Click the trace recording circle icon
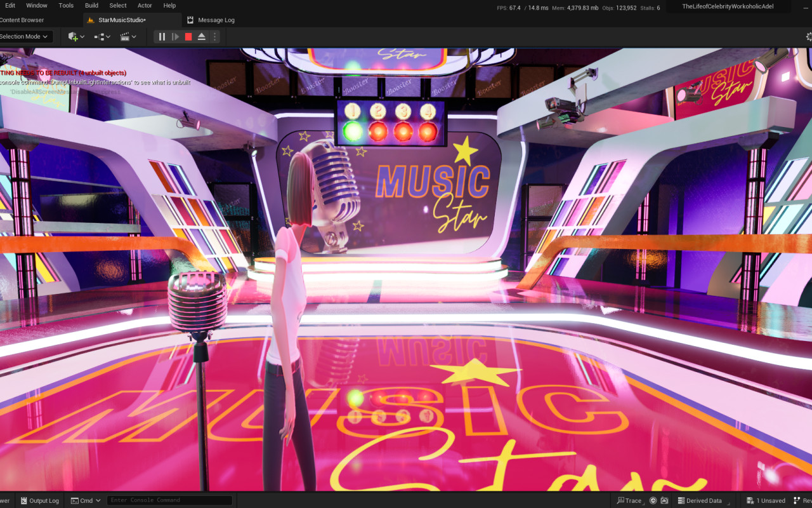 coord(653,500)
